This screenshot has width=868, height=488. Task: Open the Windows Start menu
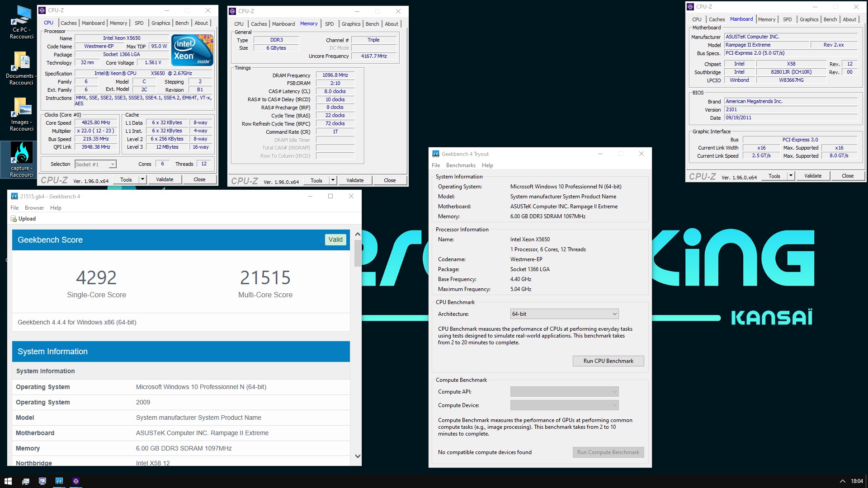point(8,481)
